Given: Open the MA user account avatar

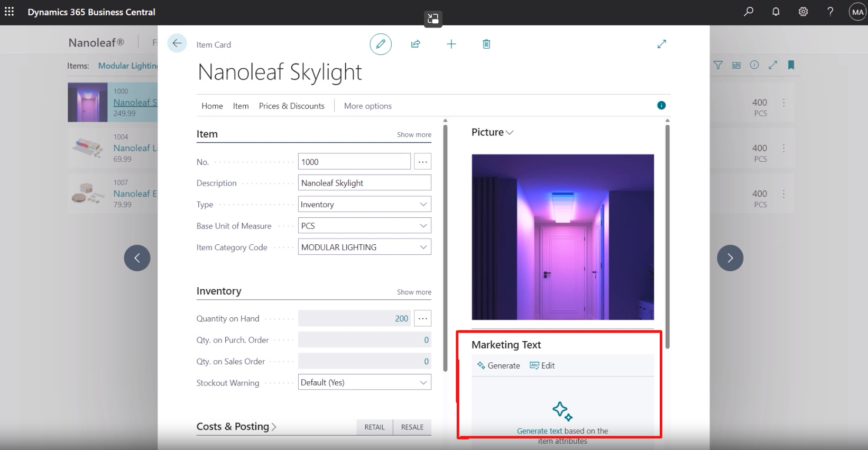Looking at the screenshot, I should pyautogui.click(x=857, y=12).
